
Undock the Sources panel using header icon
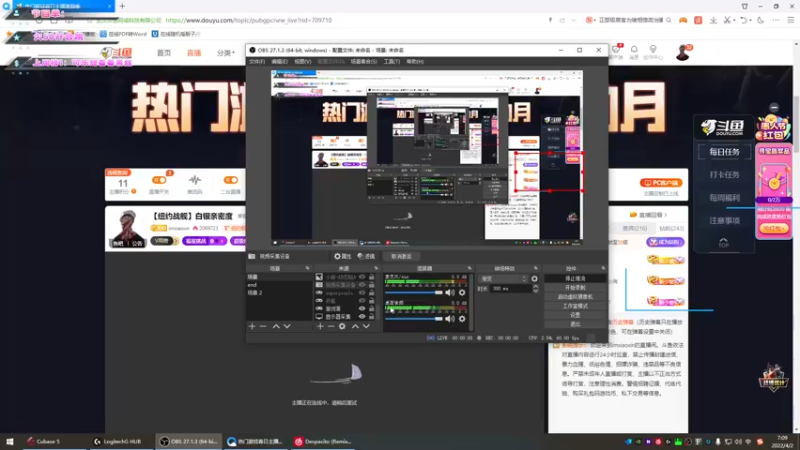pos(376,268)
